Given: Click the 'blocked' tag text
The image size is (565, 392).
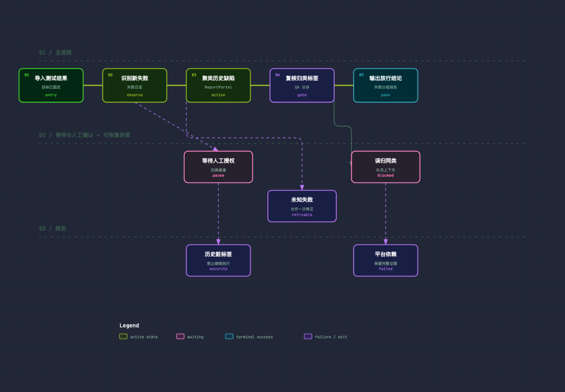Looking at the screenshot, I should (386, 176).
